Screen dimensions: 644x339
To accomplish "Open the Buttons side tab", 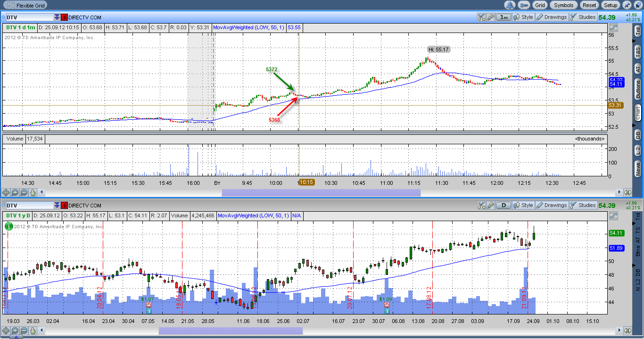I will (638, 90).
